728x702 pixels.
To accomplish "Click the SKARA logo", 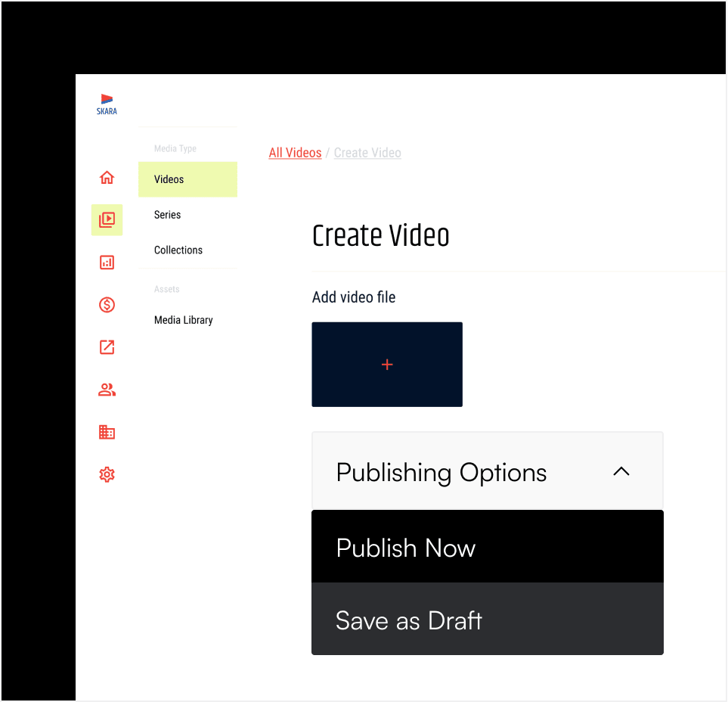I will point(107,104).
